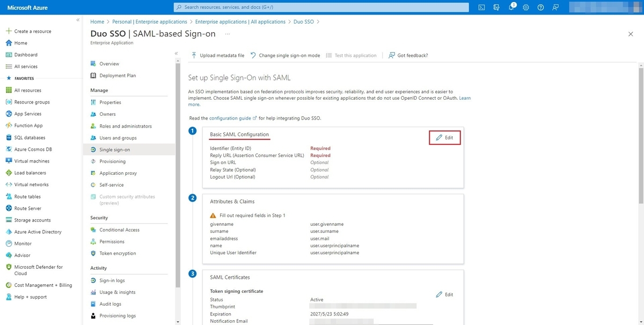Image resolution: width=644 pixels, height=325 pixels.
Task: Click the App Services icon
Action: point(9,114)
